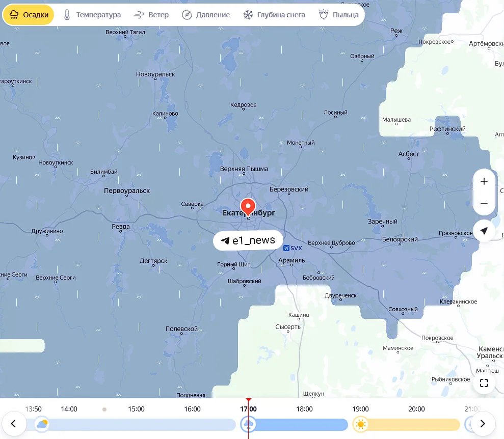Click the Арамиль town label
504x439 pixels.
[x=291, y=260]
